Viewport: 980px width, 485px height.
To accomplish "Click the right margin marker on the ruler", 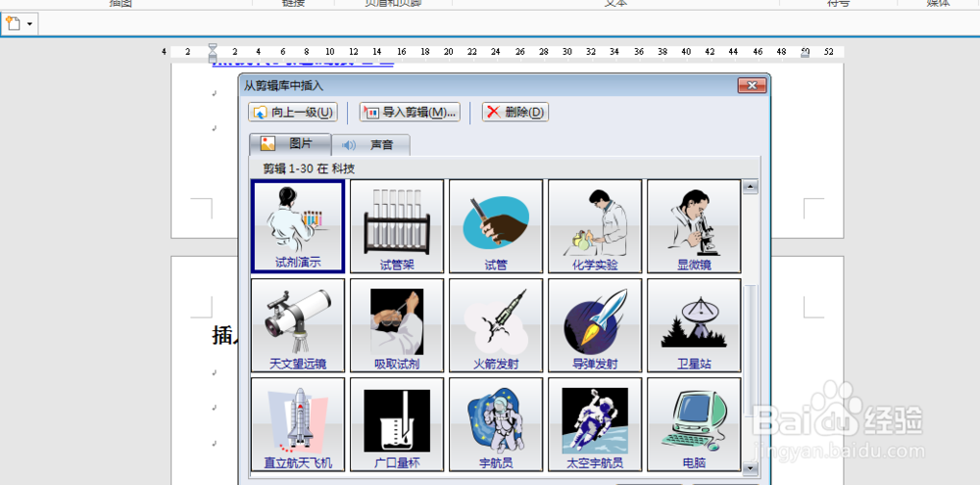I will point(805,54).
